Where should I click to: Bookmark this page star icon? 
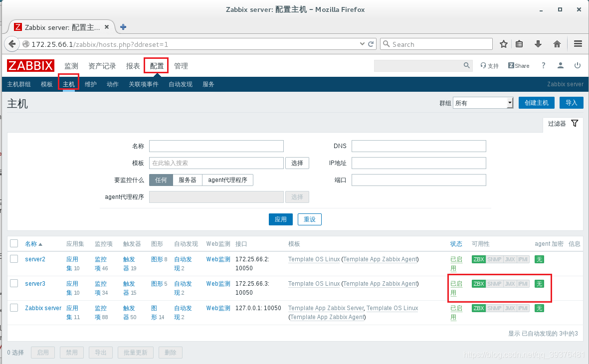click(x=504, y=44)
